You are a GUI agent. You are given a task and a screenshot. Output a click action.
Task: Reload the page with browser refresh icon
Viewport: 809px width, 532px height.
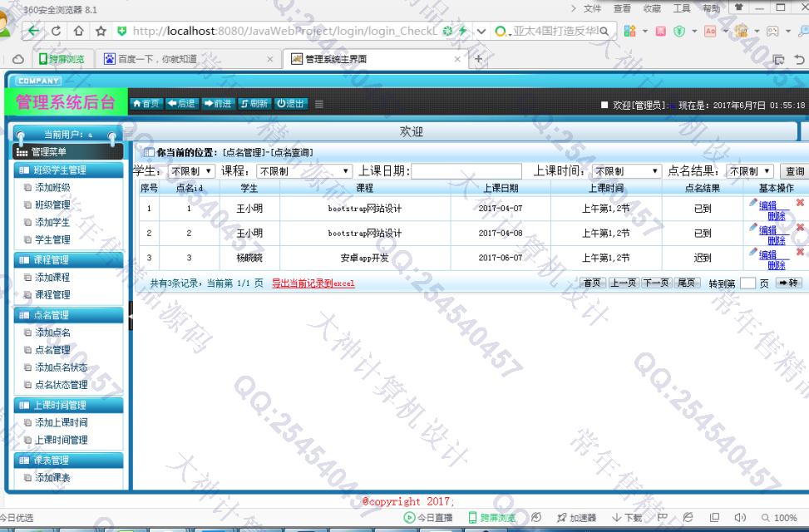pos(56,31)
